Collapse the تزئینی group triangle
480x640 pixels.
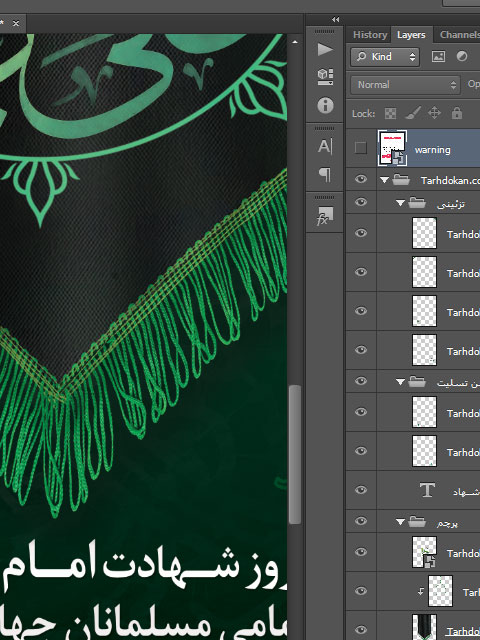(400, 202)
